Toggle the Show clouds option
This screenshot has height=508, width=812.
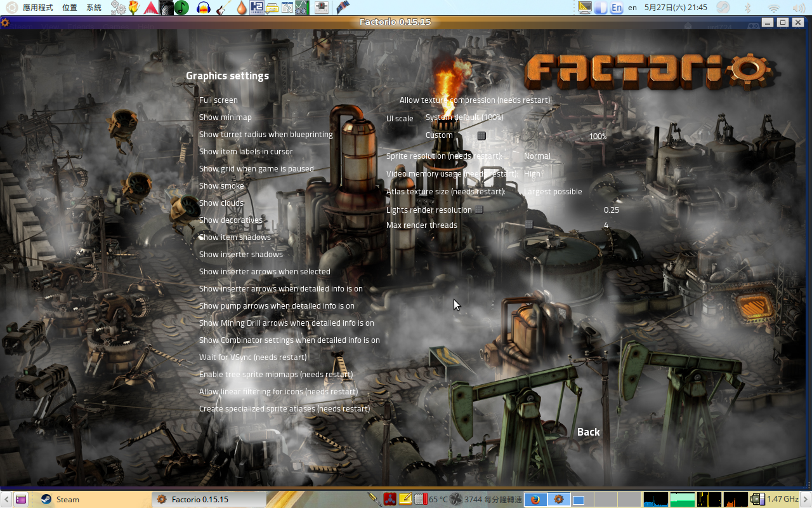221,203
